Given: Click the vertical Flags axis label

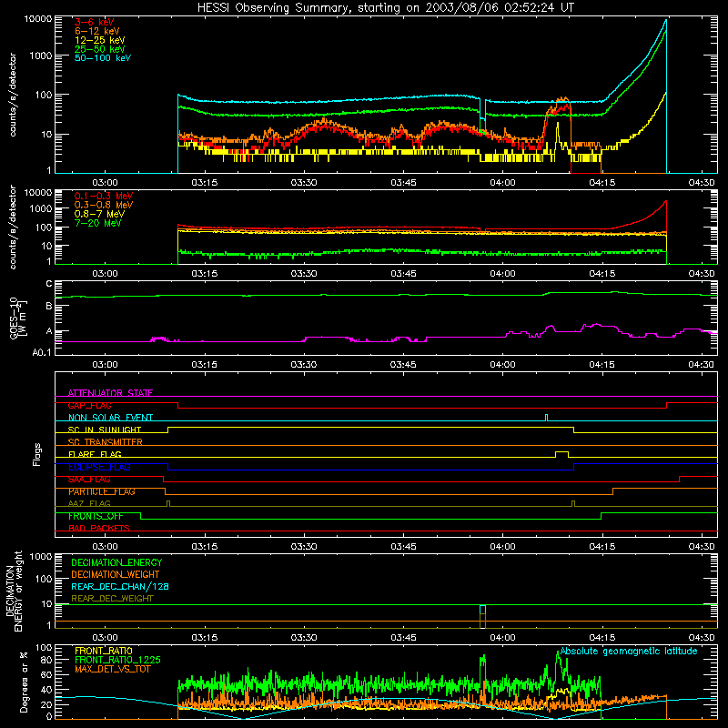Looking at the screenshot, I should click(36, 454).
